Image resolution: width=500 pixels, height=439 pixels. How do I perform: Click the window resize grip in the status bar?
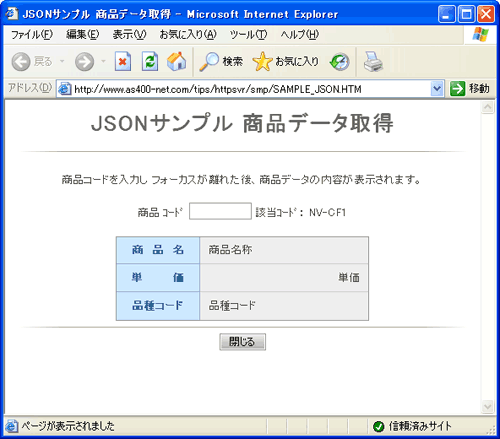491,430
